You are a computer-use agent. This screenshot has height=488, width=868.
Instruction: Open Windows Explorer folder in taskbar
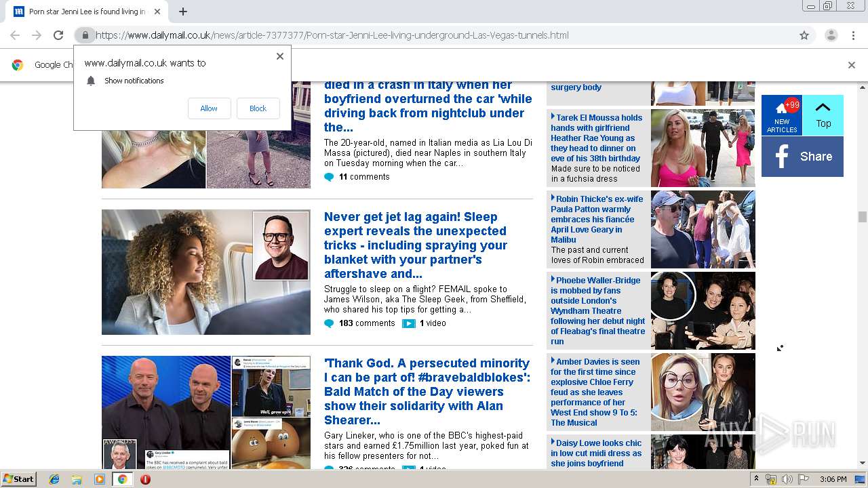coord(77,479)
